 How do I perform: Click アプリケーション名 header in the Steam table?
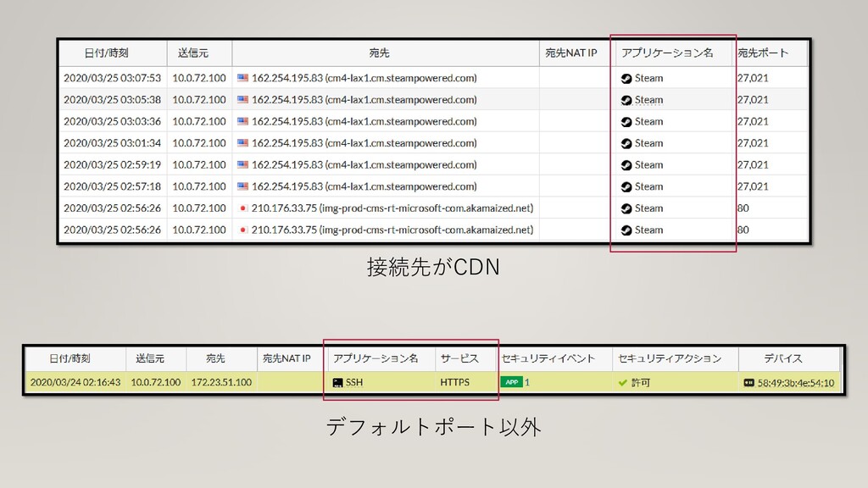667,53
